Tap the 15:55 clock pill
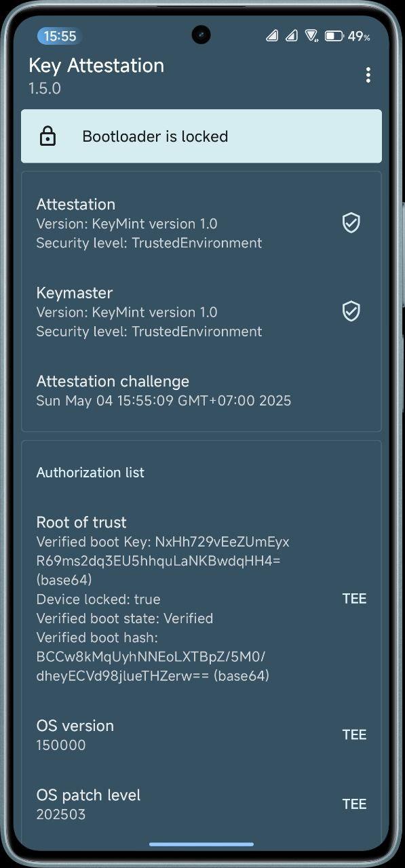 (60, 36)
